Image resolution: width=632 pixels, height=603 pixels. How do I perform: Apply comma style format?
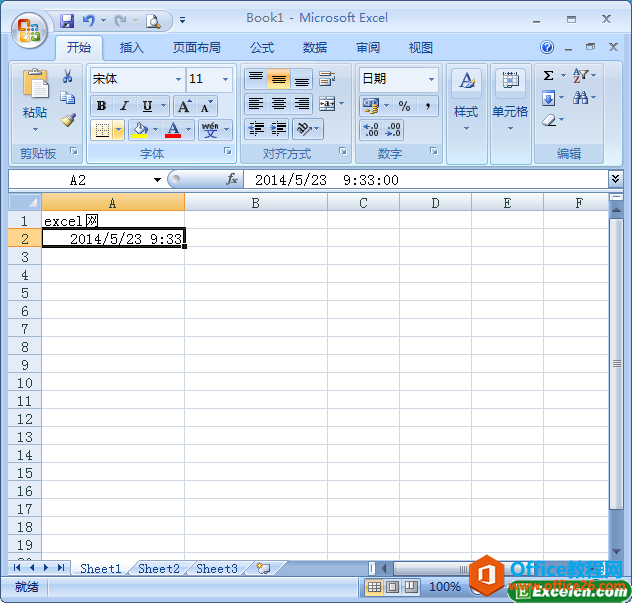(x=428, y=106)
